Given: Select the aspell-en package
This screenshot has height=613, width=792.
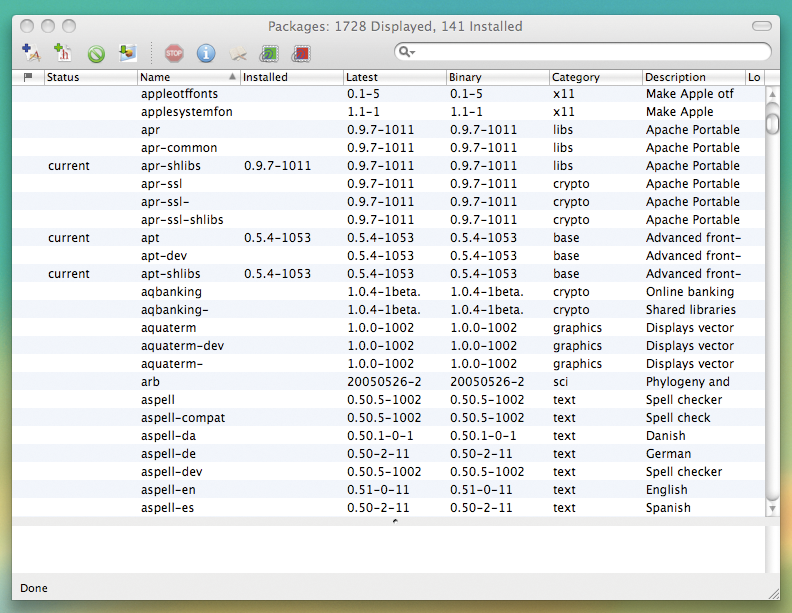Looking at the screenshot, I should click(x=168, y=490).
